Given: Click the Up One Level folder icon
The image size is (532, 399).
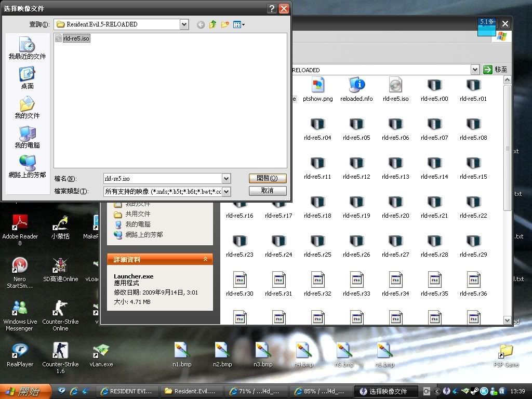Looking at the screenshot, I should click(x=213, y=24).
